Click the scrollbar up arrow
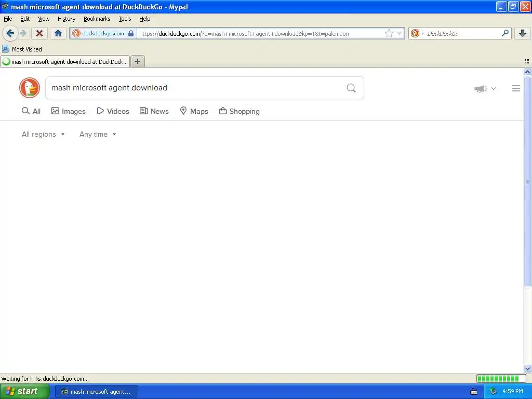The width and height of the screenshot is (532, 399). tap(527, 72)
